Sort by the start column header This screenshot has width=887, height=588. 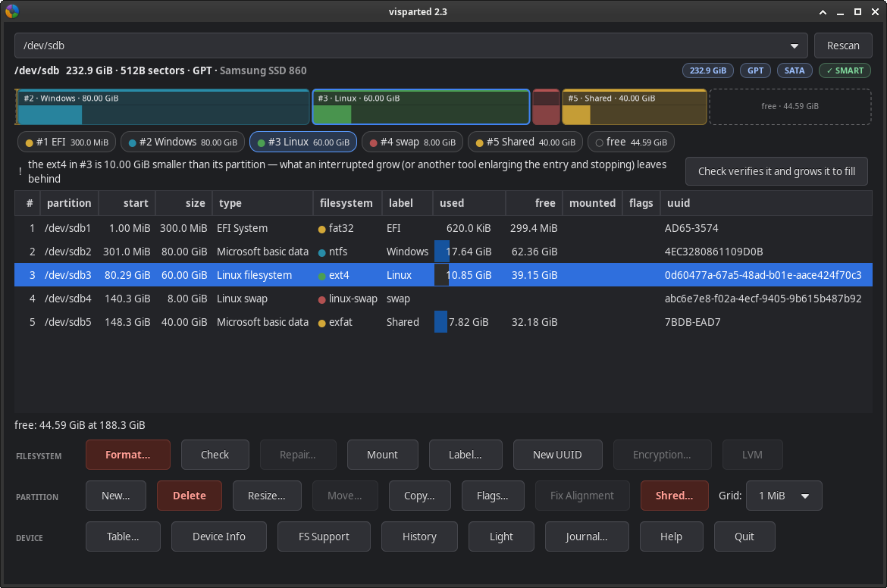[x=127, y=203]
